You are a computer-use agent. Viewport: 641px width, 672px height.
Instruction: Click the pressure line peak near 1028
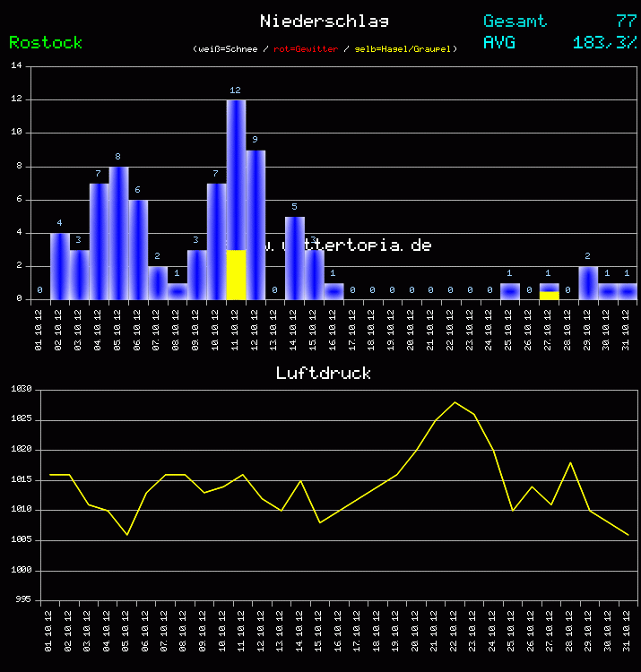(455, 402)
